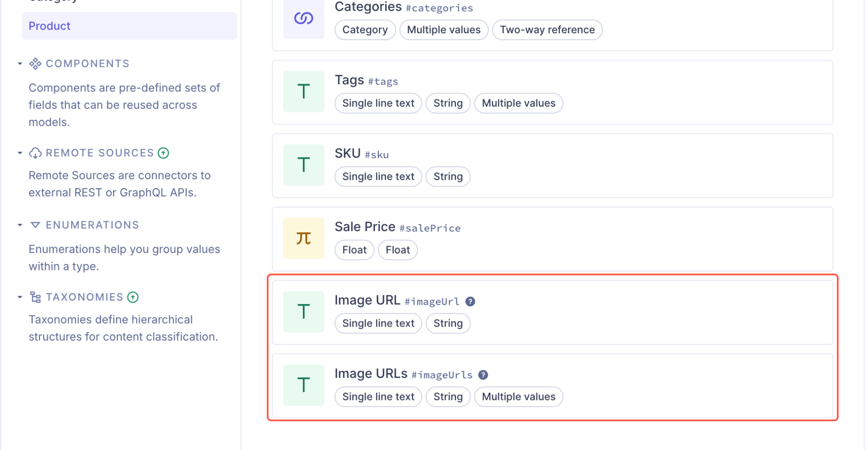Click the Remote Sources cloud icon
868x450 pixels.
point(35,153)
